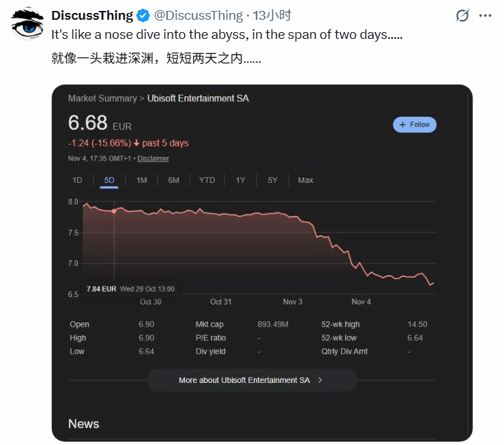
Task: Open the Grok icon at tweet top right
Action: 461,16
